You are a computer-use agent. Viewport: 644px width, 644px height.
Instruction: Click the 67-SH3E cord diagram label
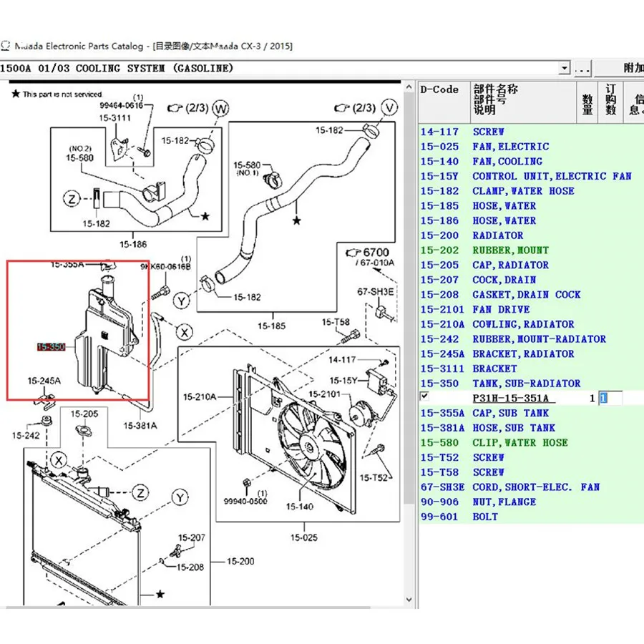376,292
